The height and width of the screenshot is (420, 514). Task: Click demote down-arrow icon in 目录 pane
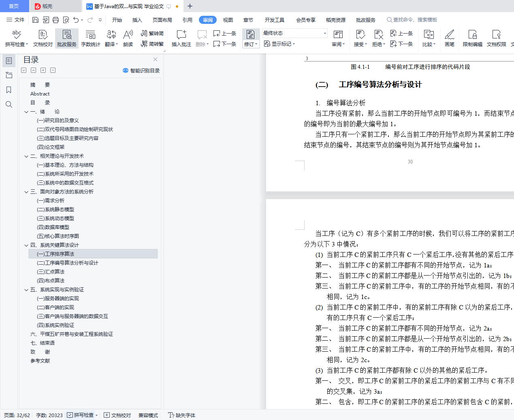tap(24, 70)
